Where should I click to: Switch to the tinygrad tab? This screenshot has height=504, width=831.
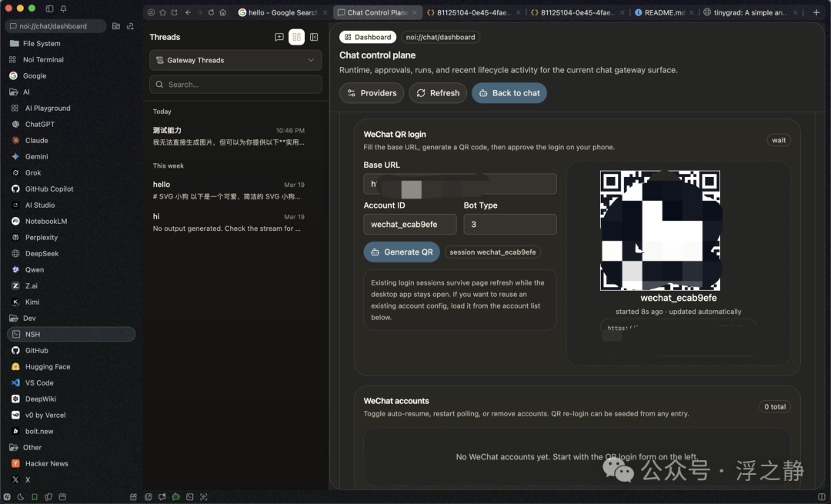click(x=750, y=12)
